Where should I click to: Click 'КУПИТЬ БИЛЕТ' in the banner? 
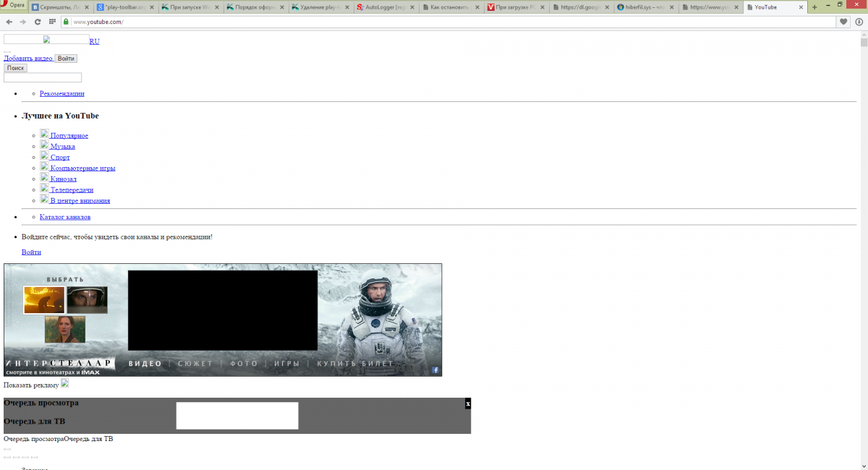pyautogui.click(x=355, y=364)
